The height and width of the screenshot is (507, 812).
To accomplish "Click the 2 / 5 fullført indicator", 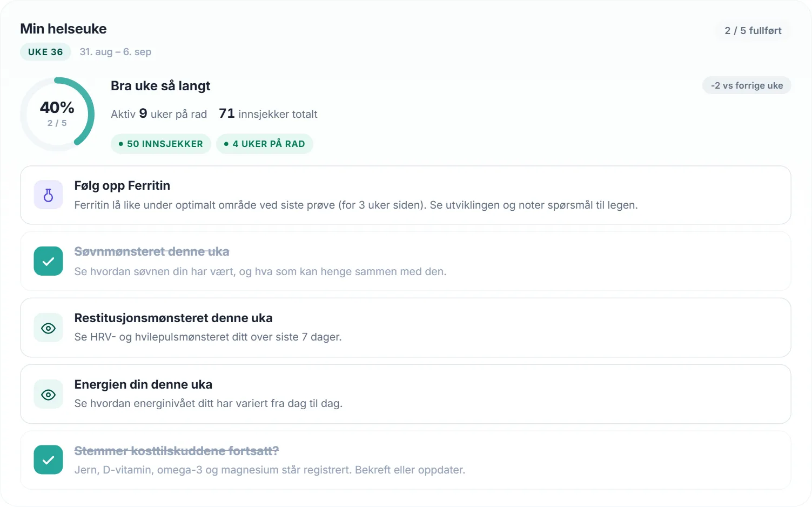I will coord(753,31).
